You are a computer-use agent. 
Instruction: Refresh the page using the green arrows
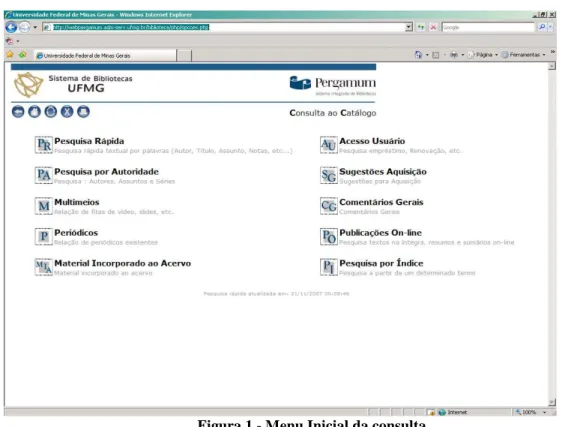(x=421, y=27)
